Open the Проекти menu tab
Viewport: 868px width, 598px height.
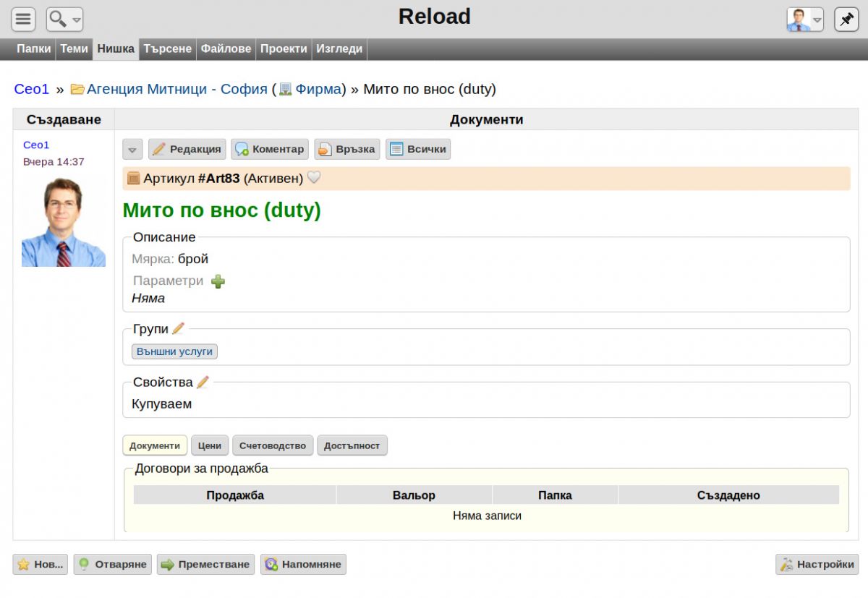[284, 49]
